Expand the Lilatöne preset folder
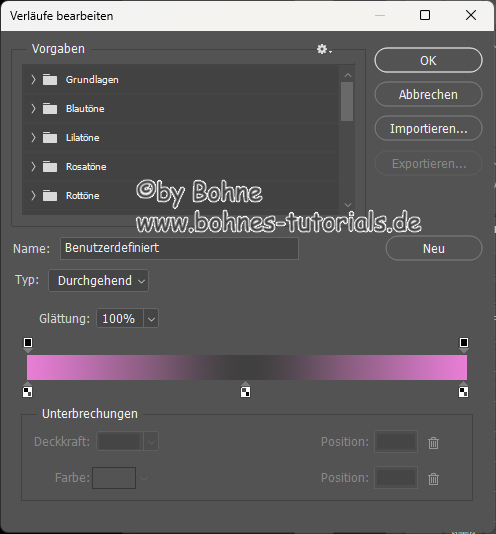 [33, 138]
